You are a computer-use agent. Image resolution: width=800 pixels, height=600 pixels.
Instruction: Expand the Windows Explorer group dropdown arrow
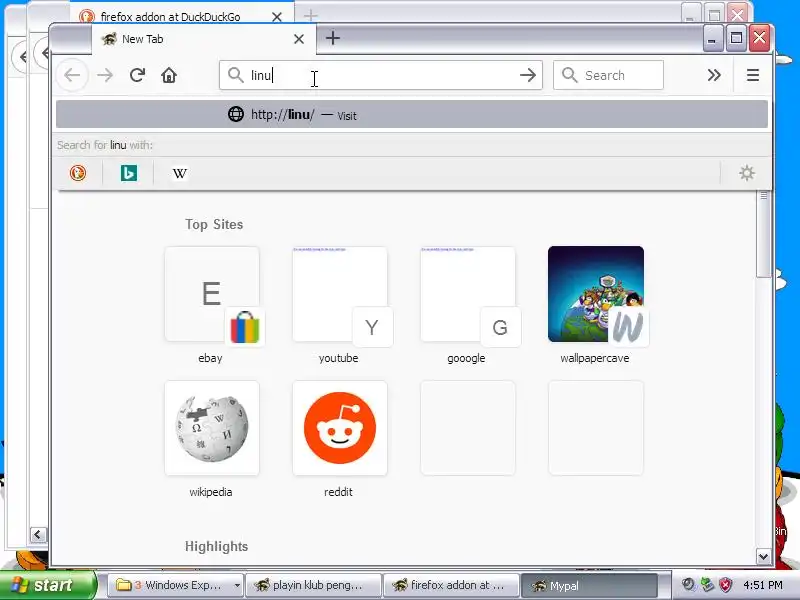coord(237,585)
